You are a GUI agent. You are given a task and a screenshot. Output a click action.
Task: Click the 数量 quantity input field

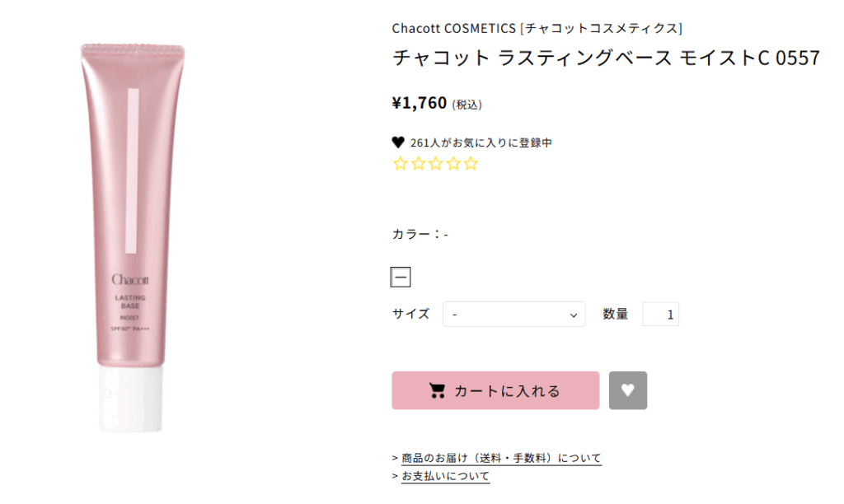(x=660, y=314)
